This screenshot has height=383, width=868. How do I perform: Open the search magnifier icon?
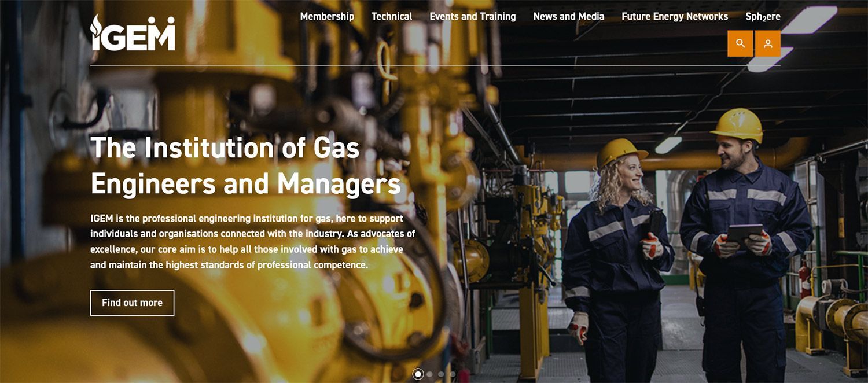[x=740, y=43]
